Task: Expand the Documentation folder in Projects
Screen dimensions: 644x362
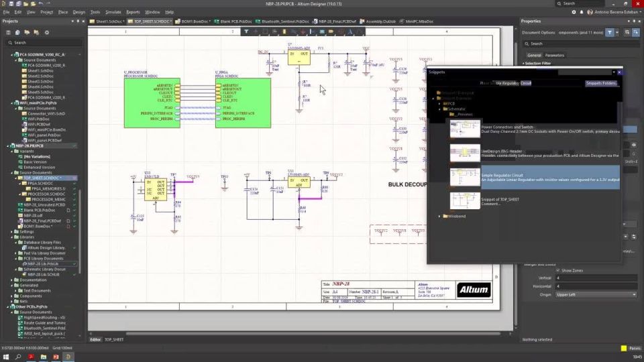Action: 12,280
